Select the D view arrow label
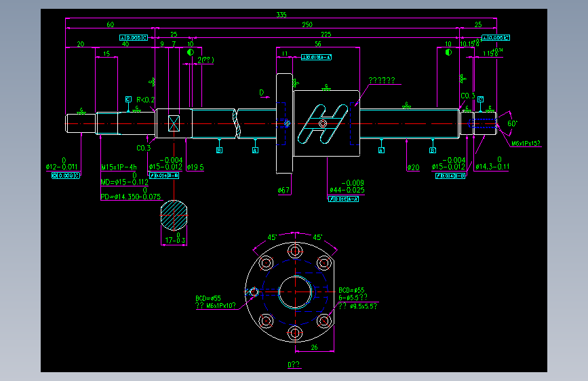The width and height of the screenshot is (588, 381). 262,92
